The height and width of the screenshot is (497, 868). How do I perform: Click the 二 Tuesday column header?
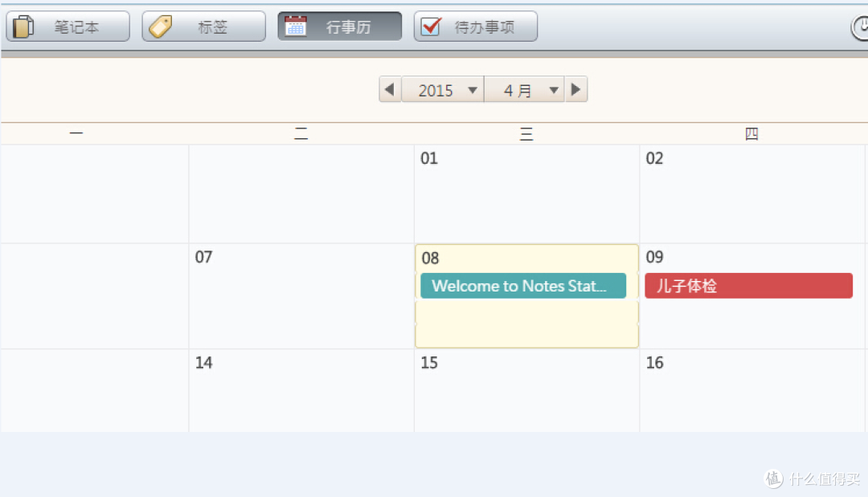301,133
